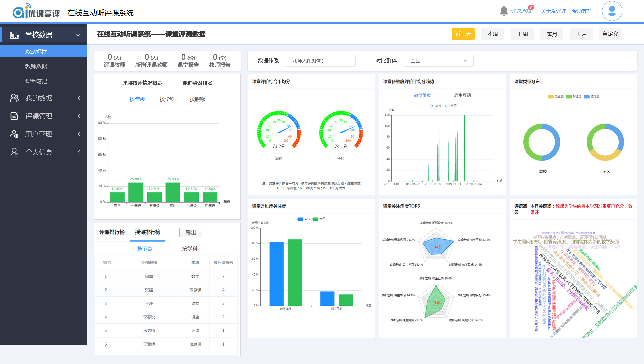Click the 我的数据 people icon
This screenshot has width=644, height=364.
point(14,98)
